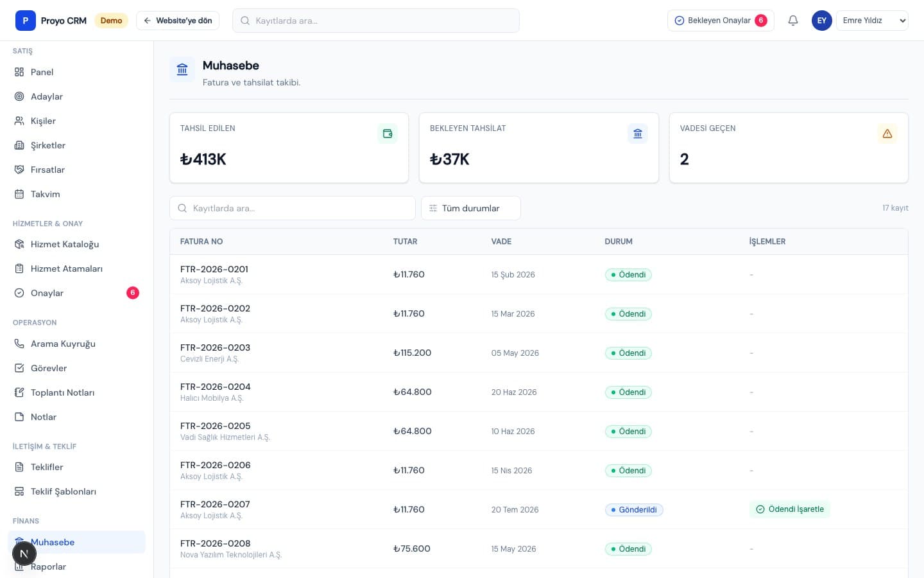The image size is (924, 578).
Task: Click the invoice table search field
Action: [293, 208]
